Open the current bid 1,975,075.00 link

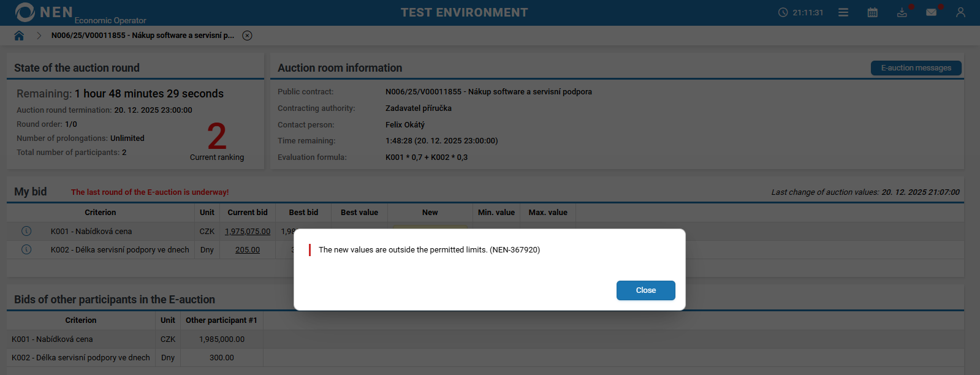[247, 232]
